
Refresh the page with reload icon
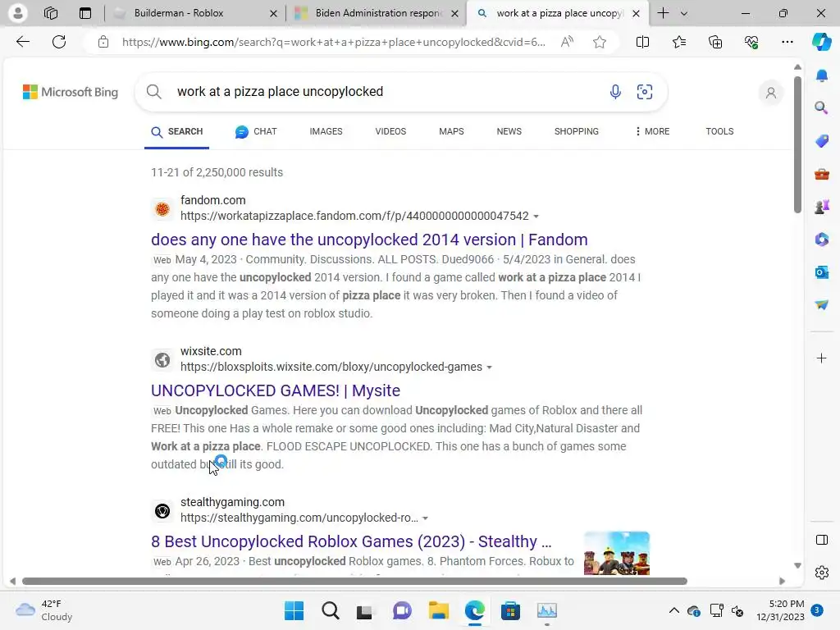[59, 42]
